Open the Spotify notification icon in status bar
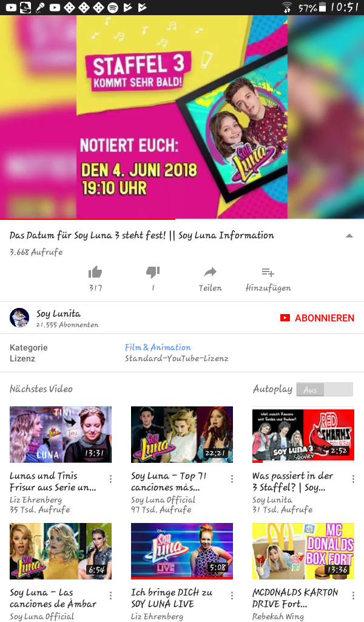 [x=113, y=7]
